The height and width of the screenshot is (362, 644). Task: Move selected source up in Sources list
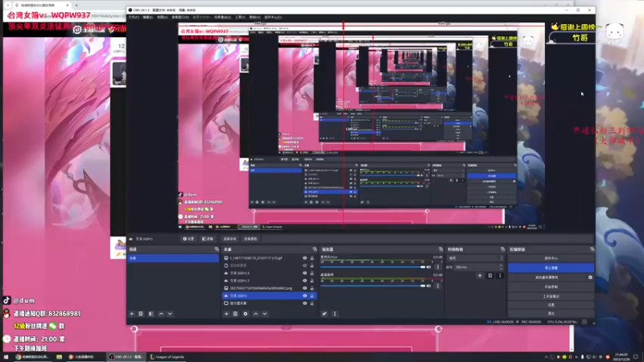click(255, 314)
